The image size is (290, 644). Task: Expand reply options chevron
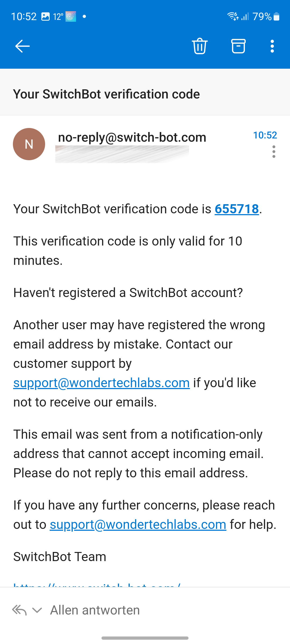tap(37, 610)
